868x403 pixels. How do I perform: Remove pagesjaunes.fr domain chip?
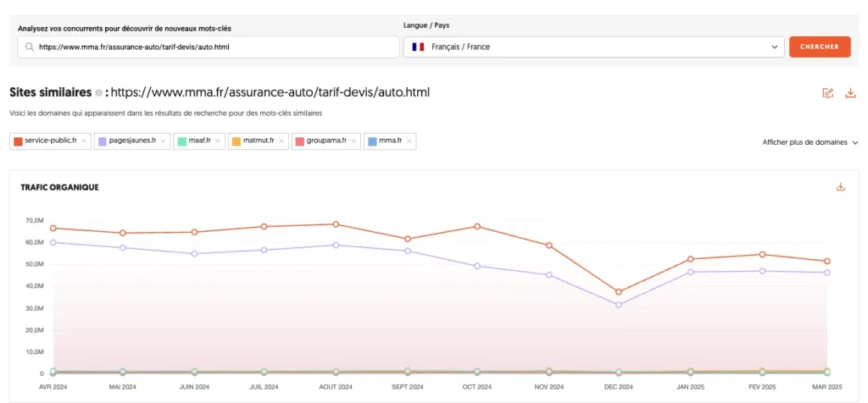click(x=163, y=141)
